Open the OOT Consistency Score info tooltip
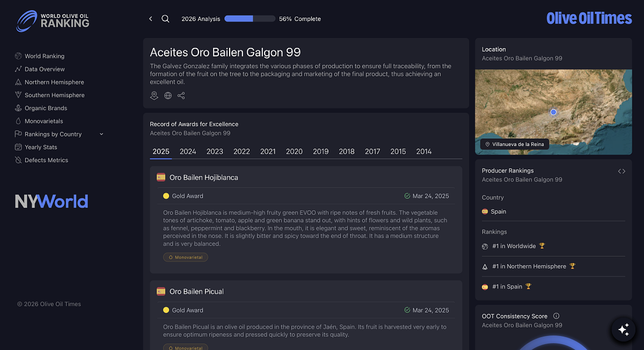644x350 pixels. coord(556,316)
